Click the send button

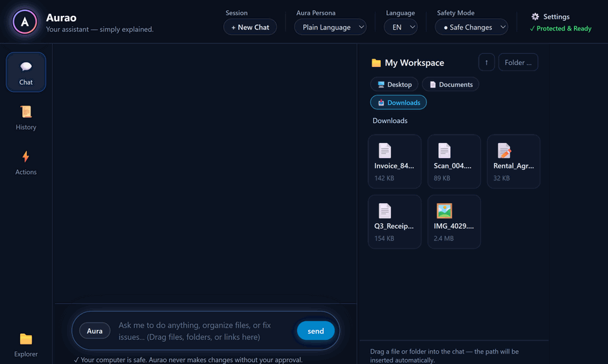[316, 331]
